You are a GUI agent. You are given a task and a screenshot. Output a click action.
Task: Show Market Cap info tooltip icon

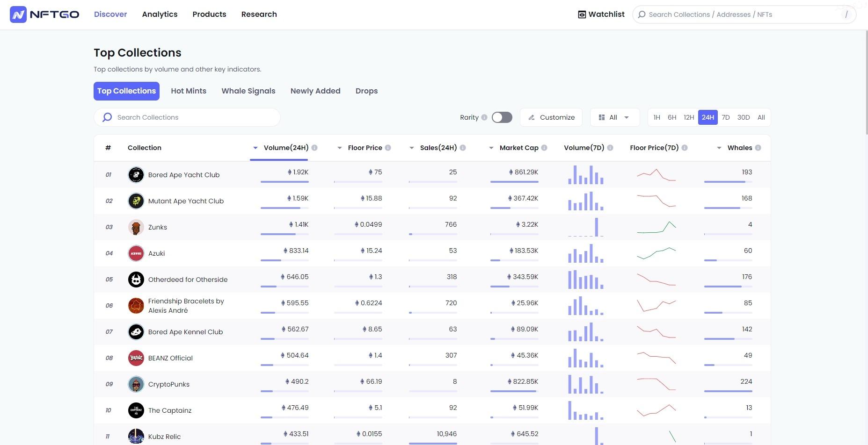click(x=544, y=148)
